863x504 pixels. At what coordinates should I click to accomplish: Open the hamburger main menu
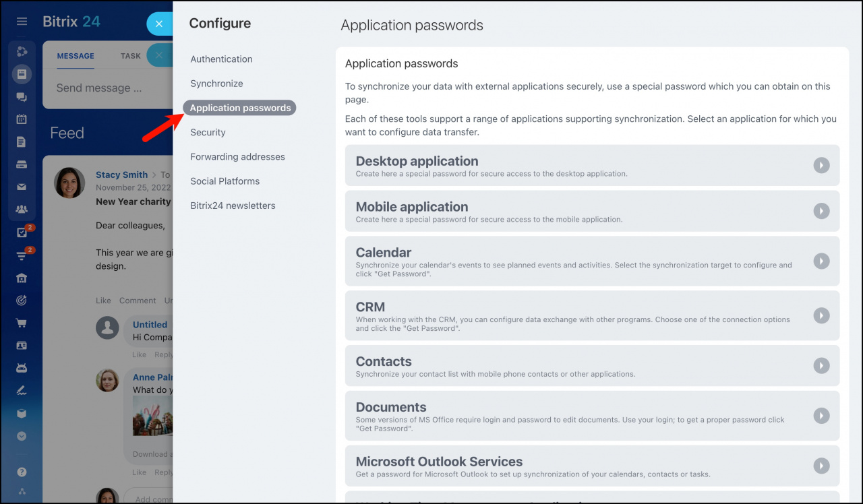tap(22, 22)
